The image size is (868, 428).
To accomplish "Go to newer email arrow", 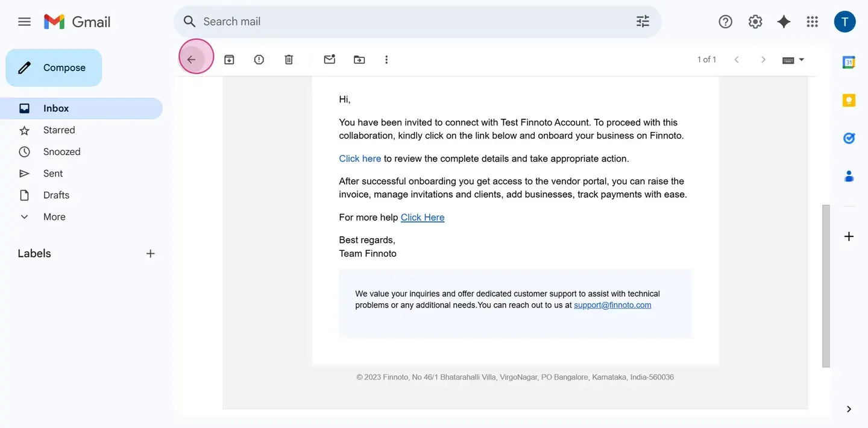I will [737, 60].
